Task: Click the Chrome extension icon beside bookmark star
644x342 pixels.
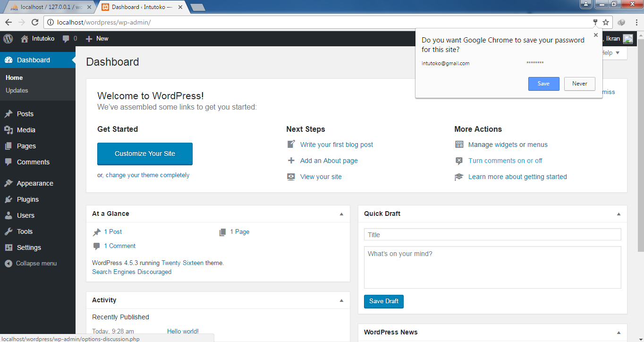Action: pyautogui.click(x=622, y=22)
